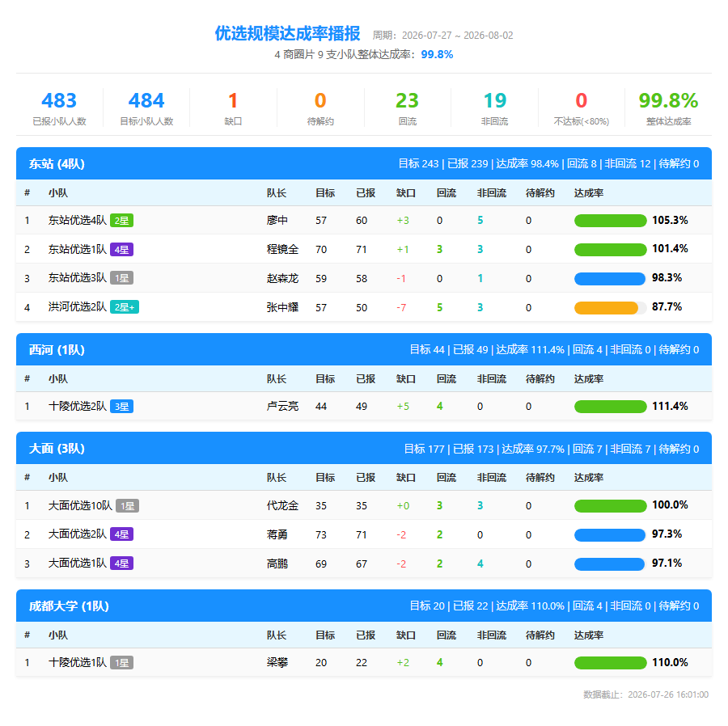This screenshot has height=726, width=728.
Task: Click blue progress bar for 大面优选2队
Action: [610, 535]
